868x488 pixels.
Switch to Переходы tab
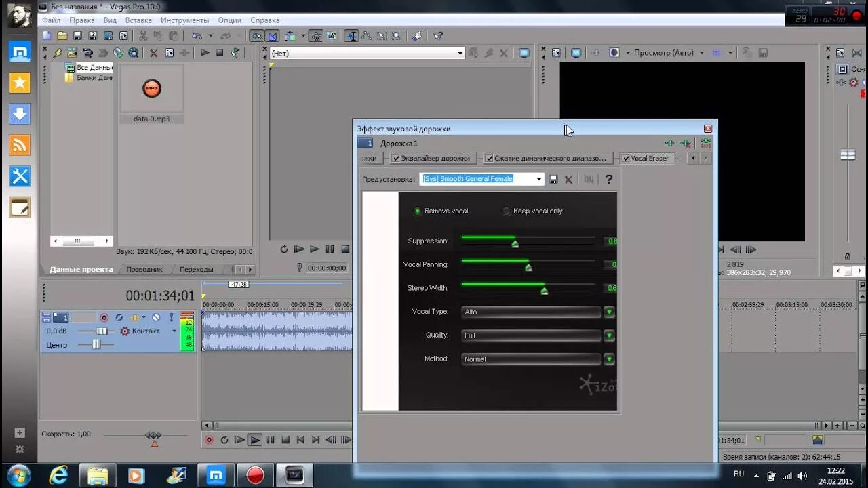(197, 269)
